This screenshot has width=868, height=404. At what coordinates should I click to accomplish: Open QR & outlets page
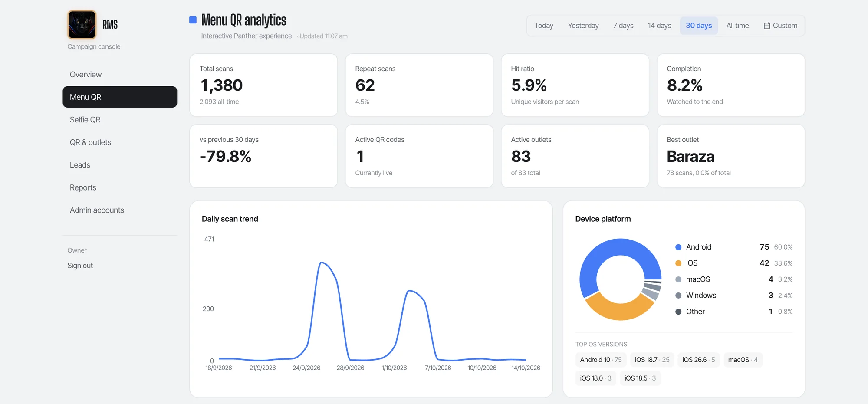point(120,142)
